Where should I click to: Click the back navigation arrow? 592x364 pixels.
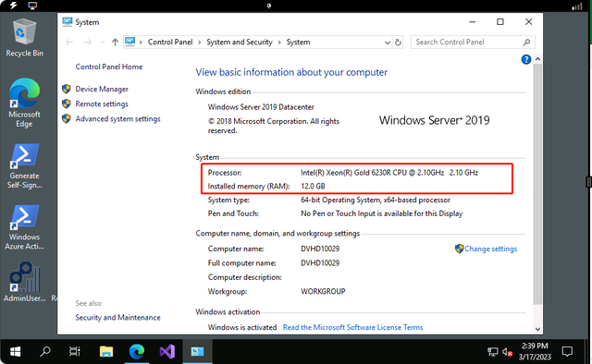[x=69, y=42]
